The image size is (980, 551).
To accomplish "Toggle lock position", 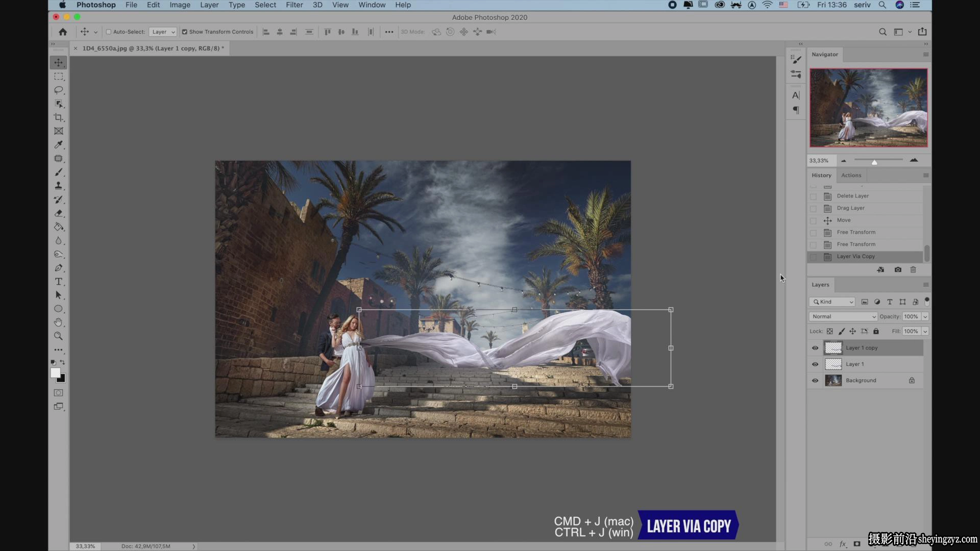I will point(853,331).
